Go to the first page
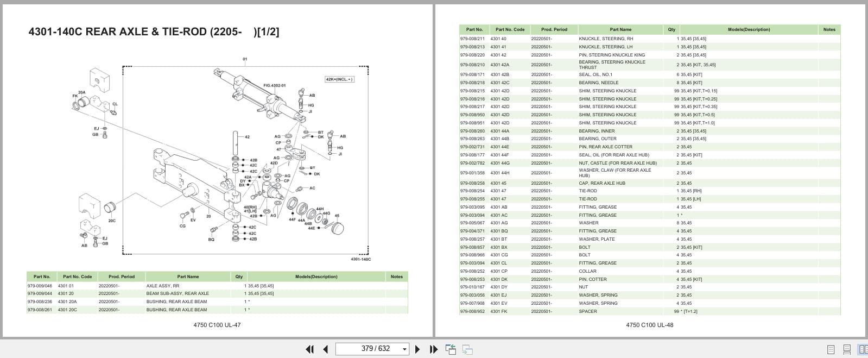The image size is (868, 358). point(309,349)
